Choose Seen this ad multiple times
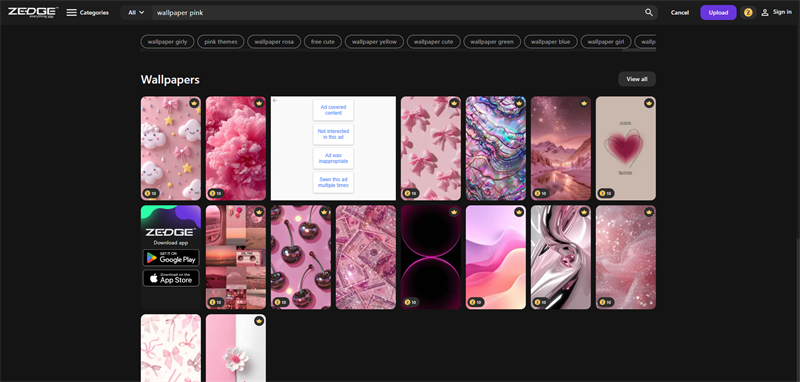Viewport: 800px width, 382px height. (333, 183)
